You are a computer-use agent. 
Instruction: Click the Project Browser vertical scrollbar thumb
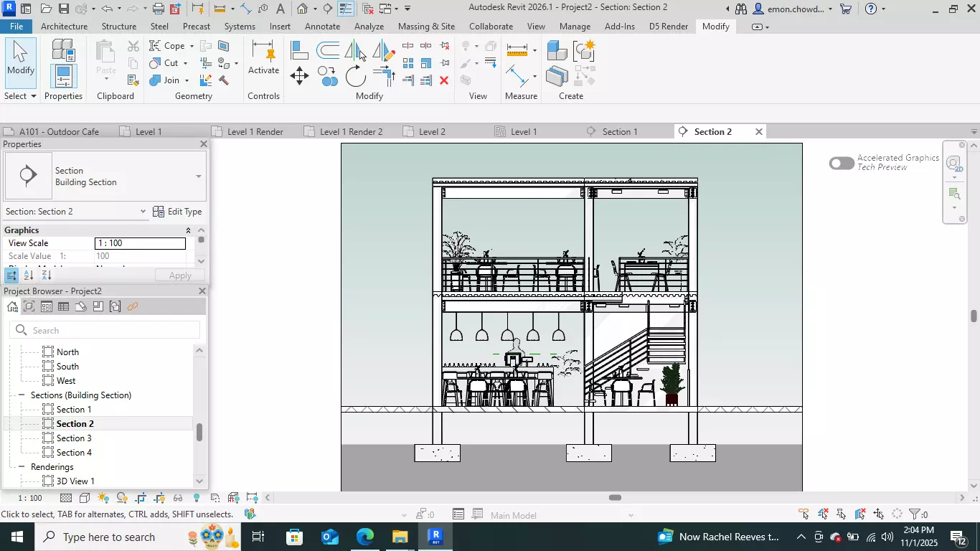pyautogui.click(x=199, y=433)
